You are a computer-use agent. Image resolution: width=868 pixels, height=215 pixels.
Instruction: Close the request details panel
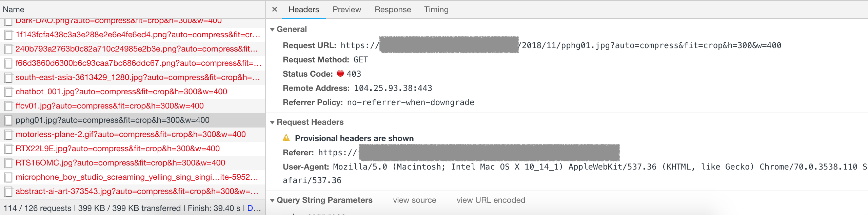pos(275,9)
